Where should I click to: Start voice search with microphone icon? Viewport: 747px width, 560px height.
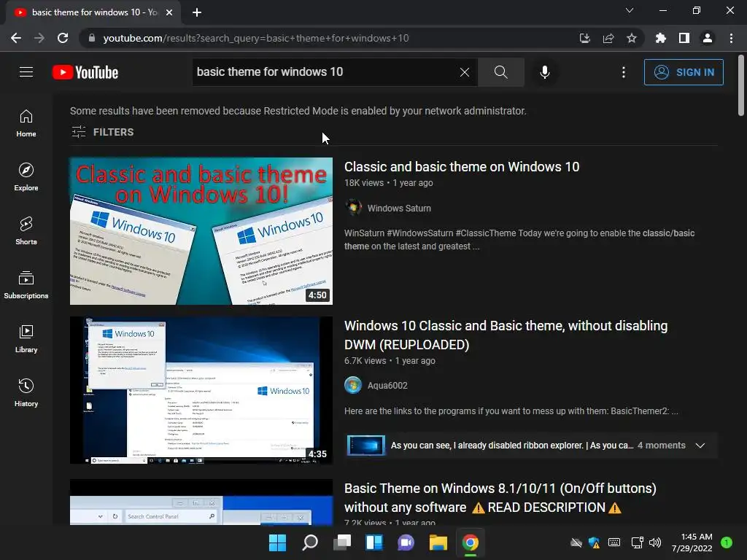click(x=544, y=72)
